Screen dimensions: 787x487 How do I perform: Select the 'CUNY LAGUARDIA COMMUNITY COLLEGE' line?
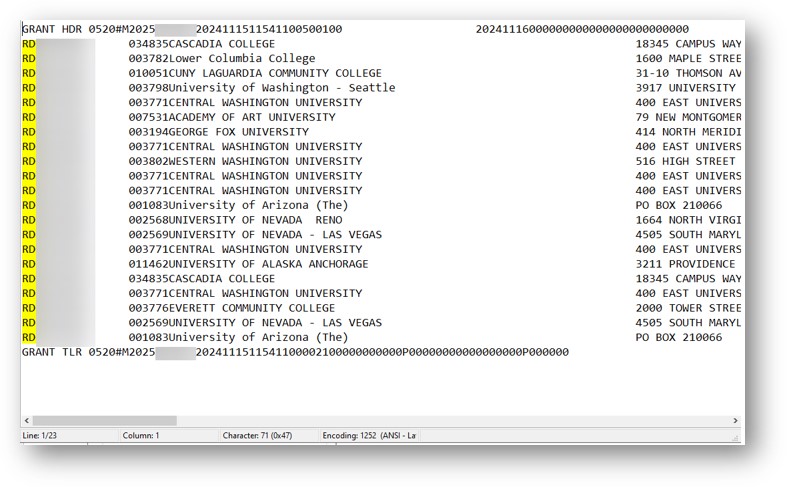click(x=381, y=73)
